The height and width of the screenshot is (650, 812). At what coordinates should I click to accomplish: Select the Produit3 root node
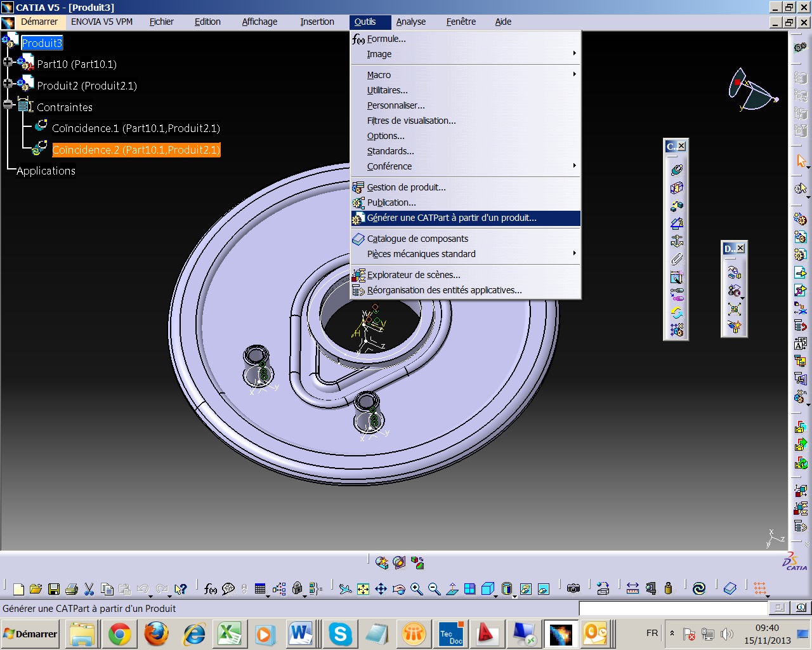pyautogui.click(x=42, y=43)
